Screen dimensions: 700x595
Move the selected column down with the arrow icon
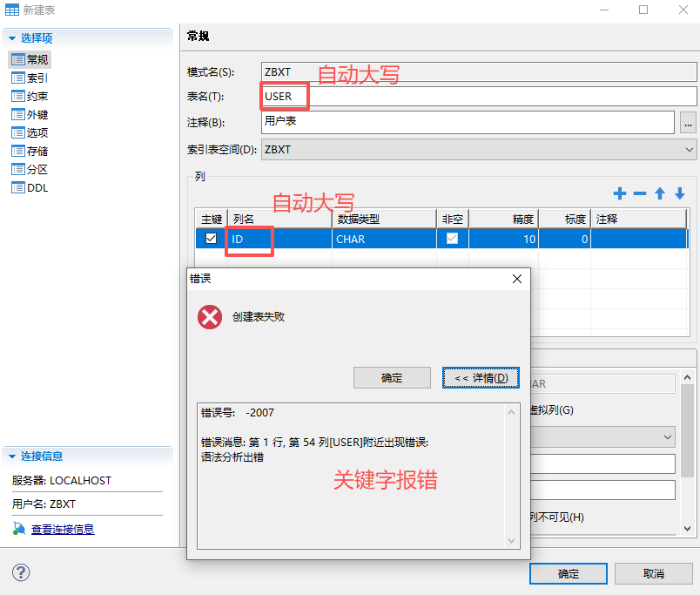point(679,193)
